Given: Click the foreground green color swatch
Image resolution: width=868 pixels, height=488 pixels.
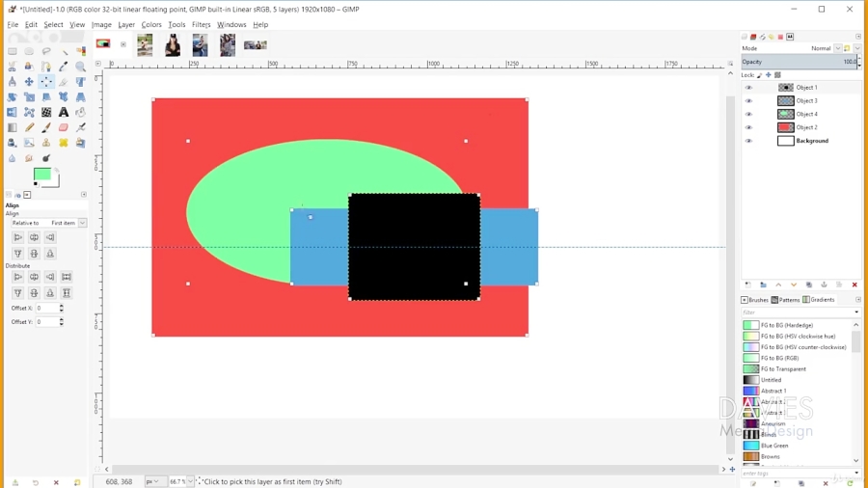Looking at the screenshot, I should point(42,175).
